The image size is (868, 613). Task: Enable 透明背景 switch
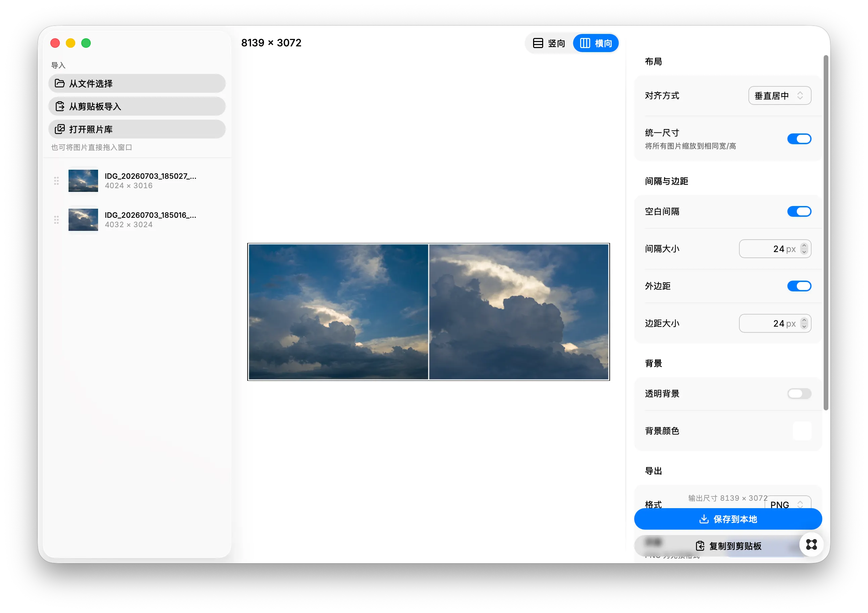tap(799, 394)
